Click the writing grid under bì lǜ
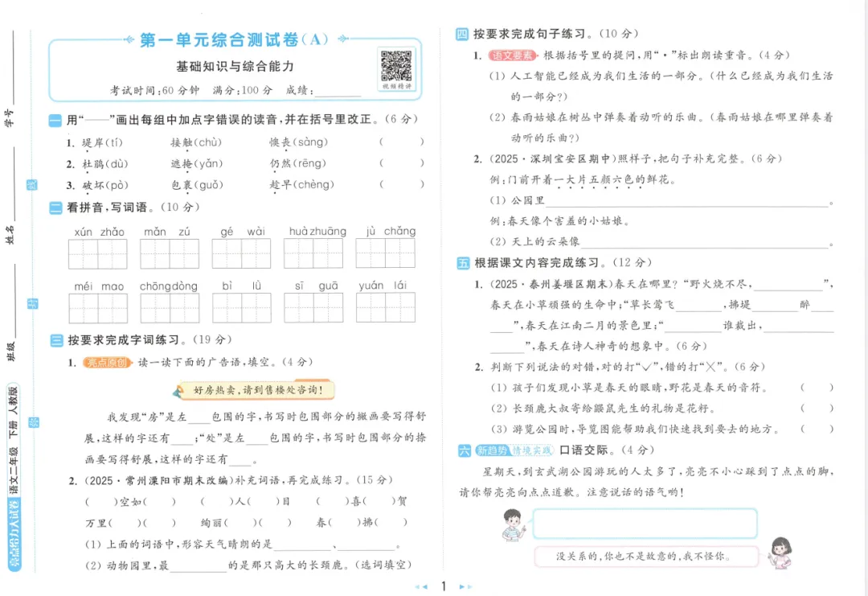This screenshot has height=596, width=868. pyautogui.click(x=241, y=308)
